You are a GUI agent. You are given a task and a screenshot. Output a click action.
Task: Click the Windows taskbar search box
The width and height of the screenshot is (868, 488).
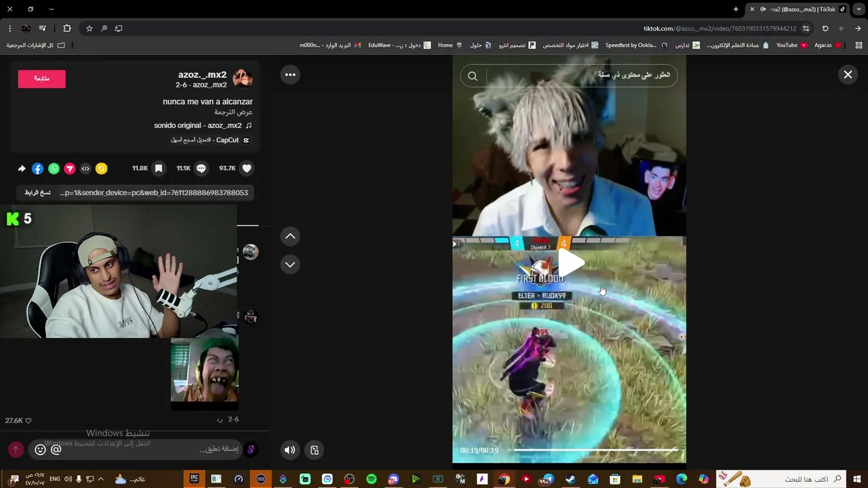(782, 479)
